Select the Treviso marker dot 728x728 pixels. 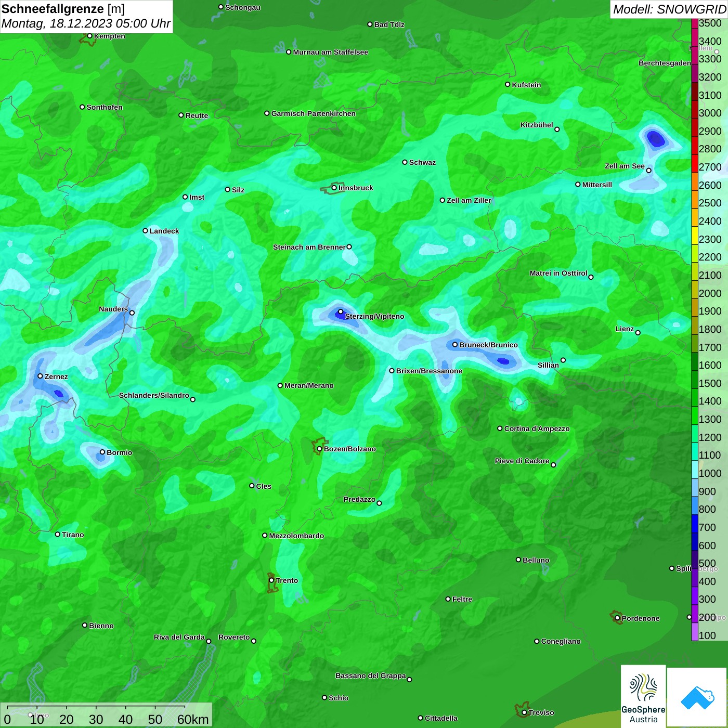click(x=524, y=712)
